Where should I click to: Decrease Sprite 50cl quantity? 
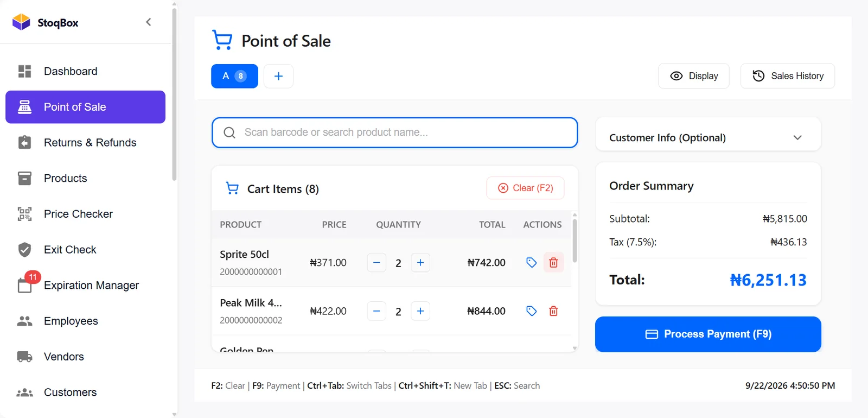[376, 263]
